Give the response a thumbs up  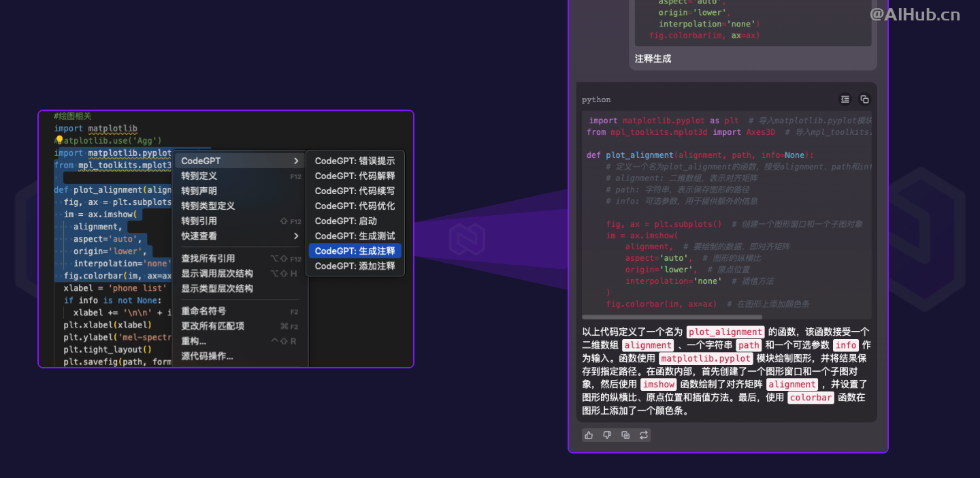[x=589, y=435]
